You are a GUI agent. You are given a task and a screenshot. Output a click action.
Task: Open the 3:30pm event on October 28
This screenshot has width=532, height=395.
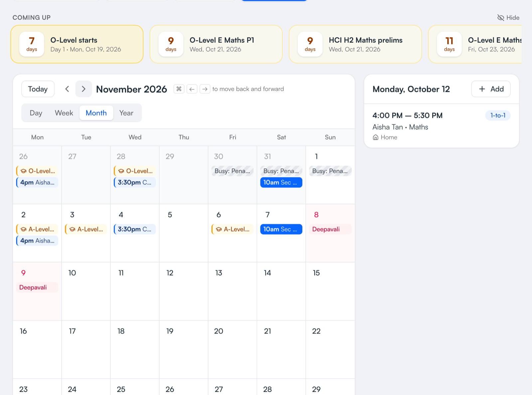[135, 182]
